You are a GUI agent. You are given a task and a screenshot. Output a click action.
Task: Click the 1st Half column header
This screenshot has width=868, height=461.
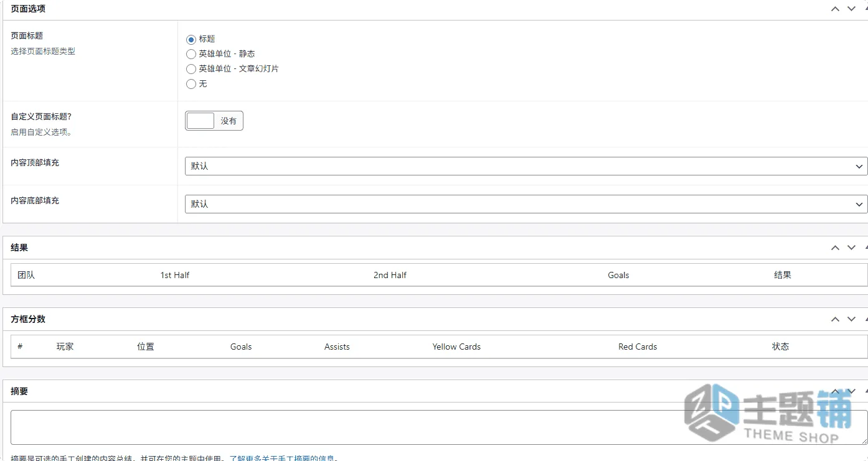pyautogui.click(x=175, y=275)
